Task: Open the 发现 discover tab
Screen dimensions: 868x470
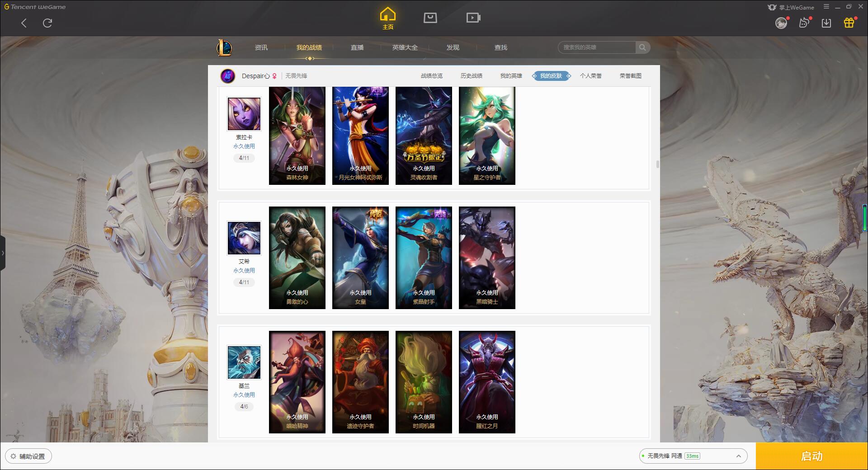Action: tap(453, 47)
